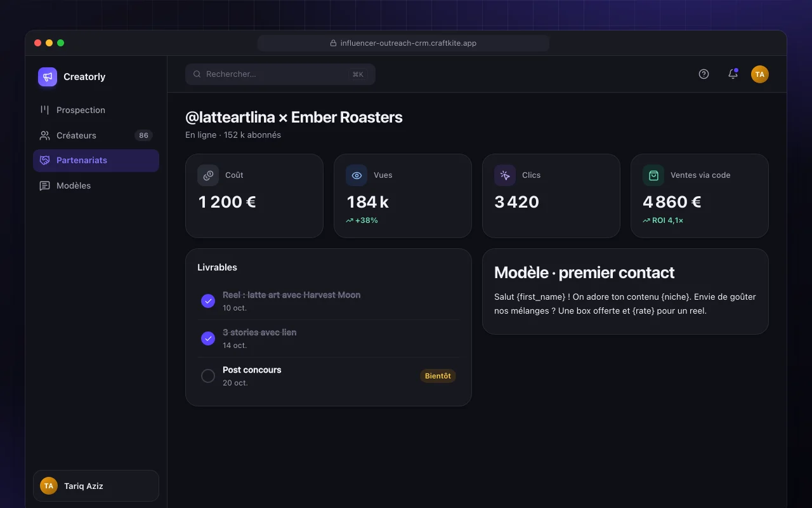
Task: Click the lock icon in the address bar
Action: tap(334, 43)
